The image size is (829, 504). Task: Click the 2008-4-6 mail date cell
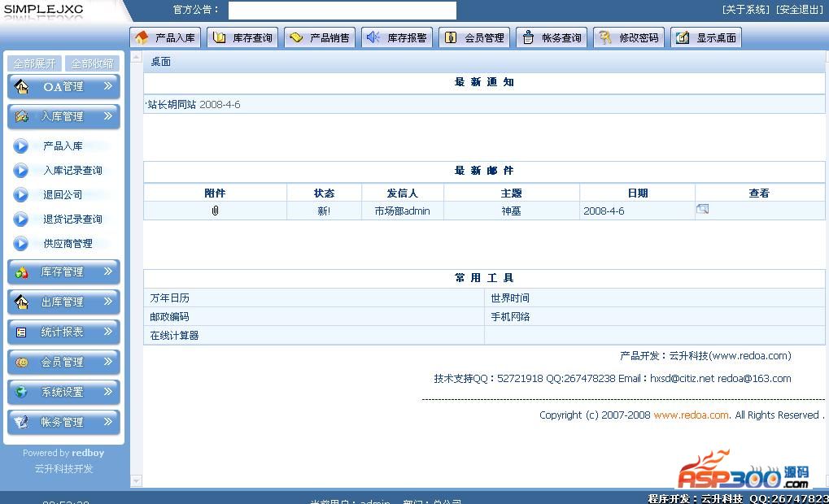click(604, 211)
